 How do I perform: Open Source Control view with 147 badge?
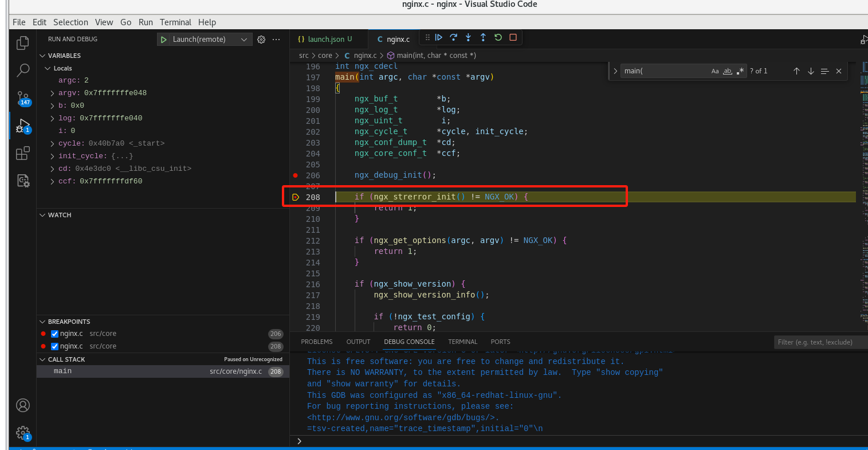(23, 98)
